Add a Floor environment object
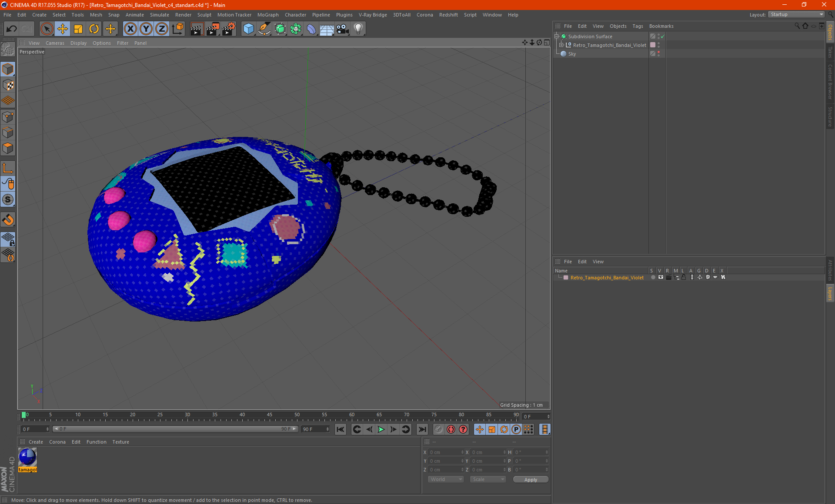835x504 pixels. coord(327,29)
